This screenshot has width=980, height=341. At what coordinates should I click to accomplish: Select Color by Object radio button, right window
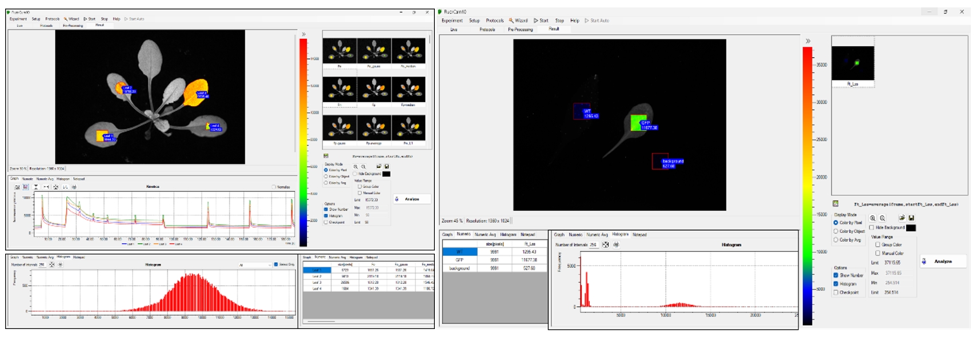click(x=836, y=231)
